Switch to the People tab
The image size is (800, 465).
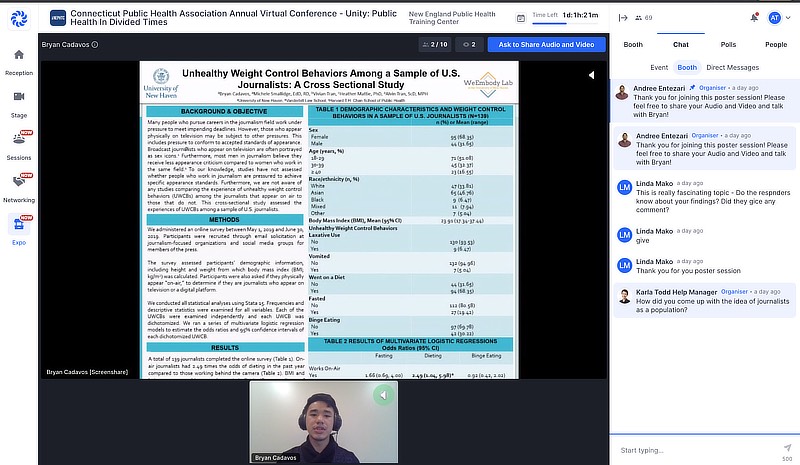click(776, 45)
